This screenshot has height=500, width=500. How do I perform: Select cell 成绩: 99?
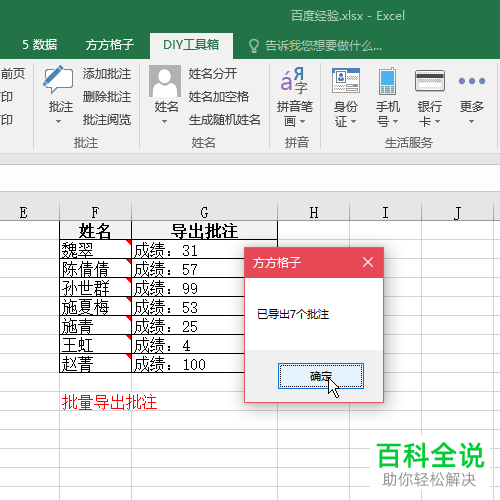[x=188, y=287]
